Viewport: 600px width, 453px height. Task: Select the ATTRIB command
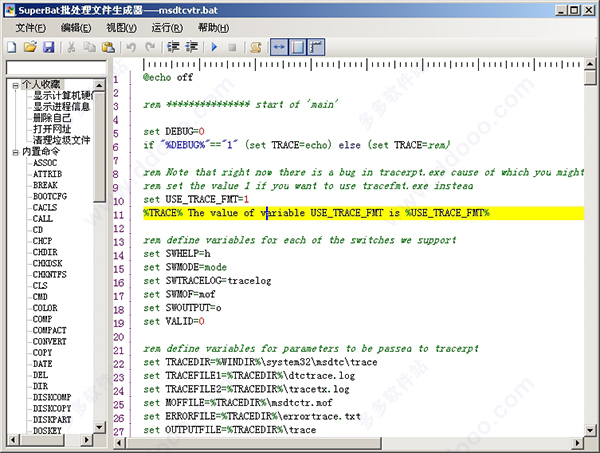click(47, 174)
